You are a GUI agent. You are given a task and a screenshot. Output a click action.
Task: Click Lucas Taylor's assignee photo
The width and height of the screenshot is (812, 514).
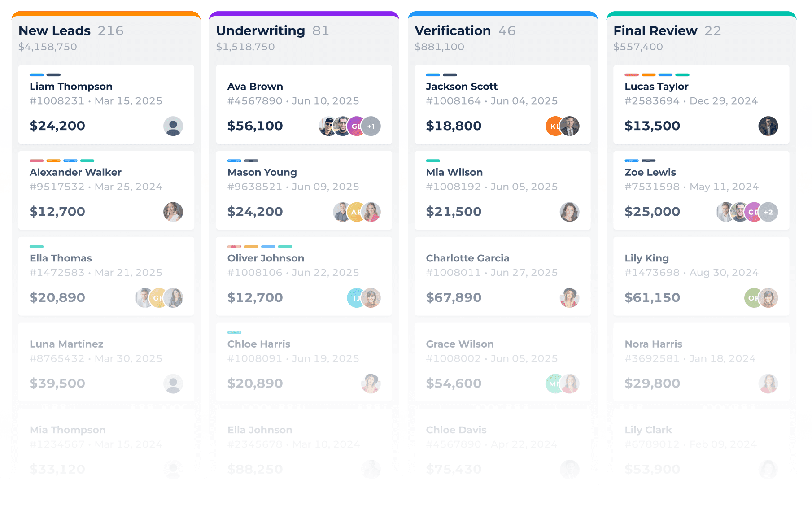pyautogui.click(x=768, y=126)
